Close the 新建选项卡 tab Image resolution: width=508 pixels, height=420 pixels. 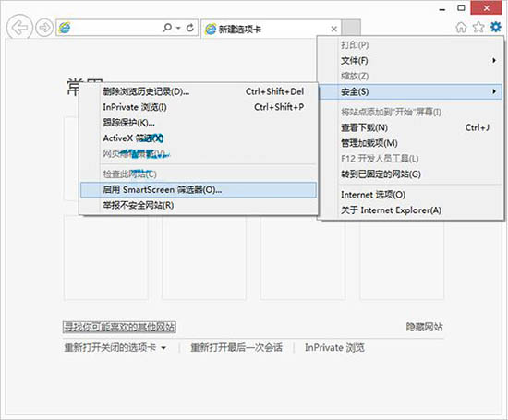334,30
